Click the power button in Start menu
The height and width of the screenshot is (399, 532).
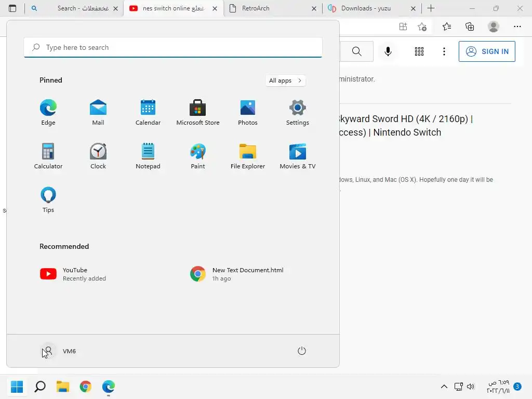coord(302,351)
